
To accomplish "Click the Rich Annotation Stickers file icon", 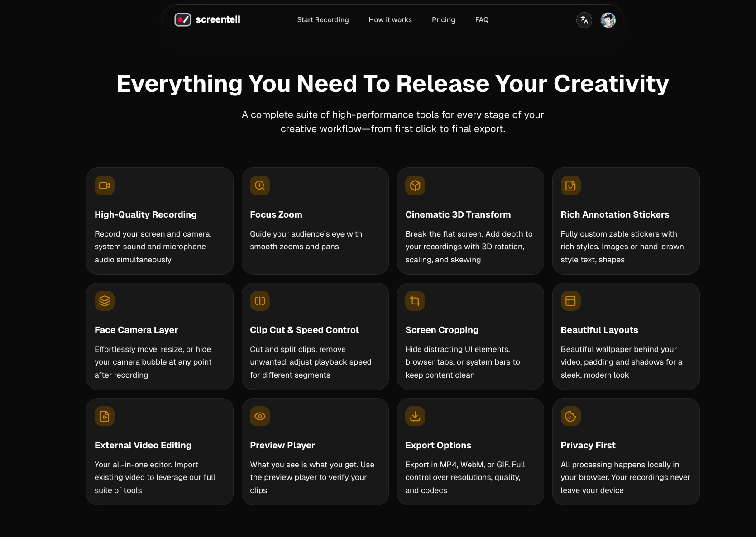I will click(x=570, y=185).
